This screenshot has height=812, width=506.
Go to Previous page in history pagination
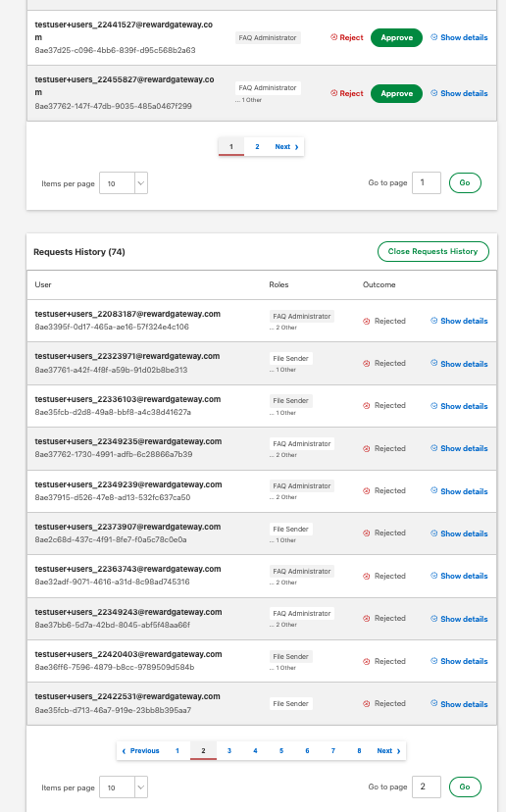(x=140, y=751)
